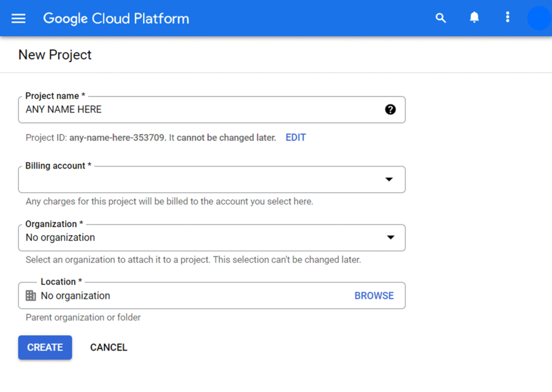Click the Google Cloud Platform header bar title
The image size is (552, 392).
(115, 18)
